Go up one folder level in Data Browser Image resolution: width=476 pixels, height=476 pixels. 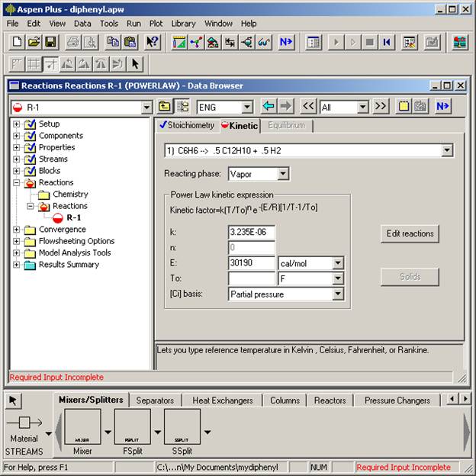click(165, 107)
